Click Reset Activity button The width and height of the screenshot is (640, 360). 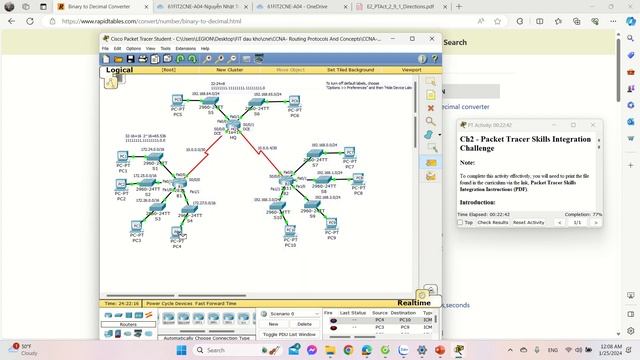coord(529,222)
